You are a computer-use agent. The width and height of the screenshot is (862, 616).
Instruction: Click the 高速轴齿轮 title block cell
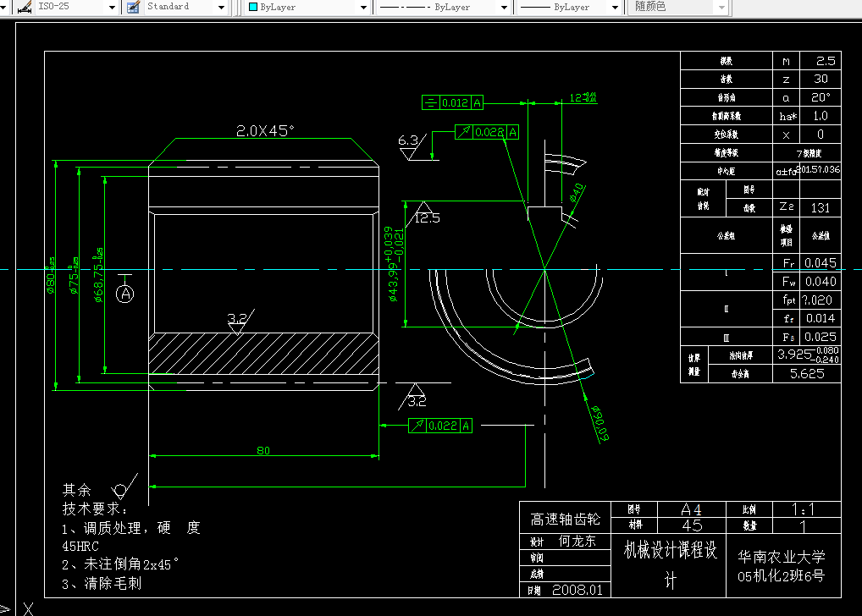tap(565, 518)
